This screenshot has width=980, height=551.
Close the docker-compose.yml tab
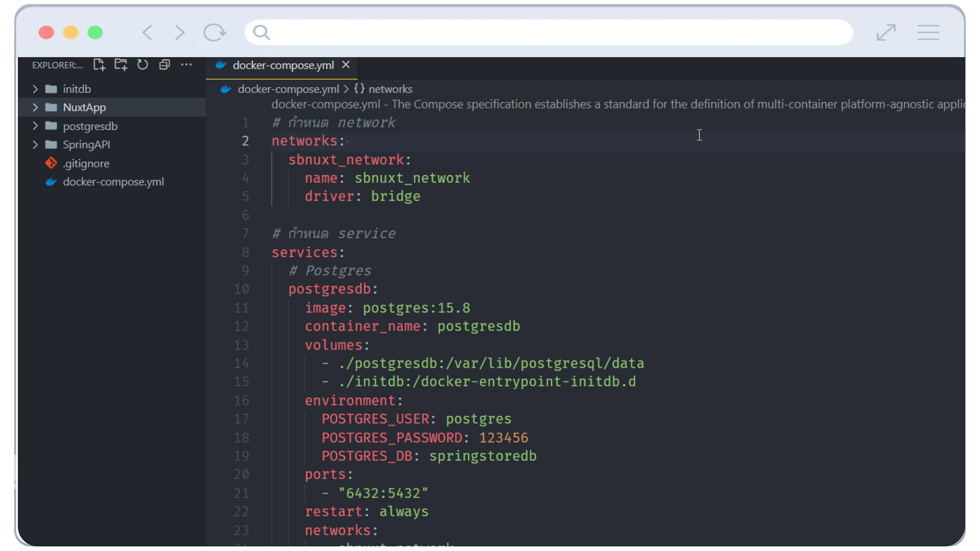[x=346, y=65]
